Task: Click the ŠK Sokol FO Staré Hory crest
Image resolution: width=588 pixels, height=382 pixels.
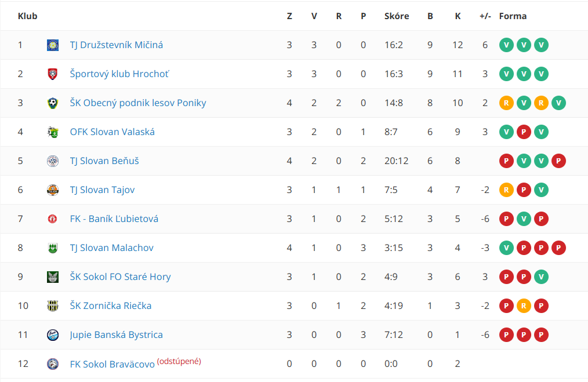Action: pos(53,277)
